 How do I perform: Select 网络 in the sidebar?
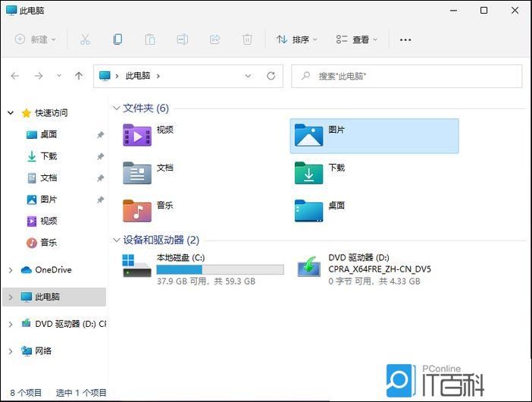43,350
